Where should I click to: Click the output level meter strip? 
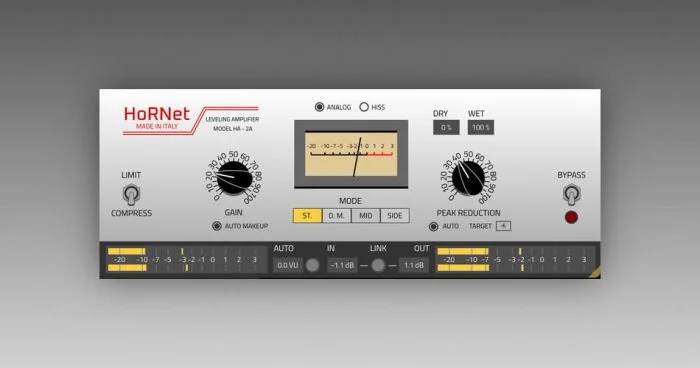[515, 259]
